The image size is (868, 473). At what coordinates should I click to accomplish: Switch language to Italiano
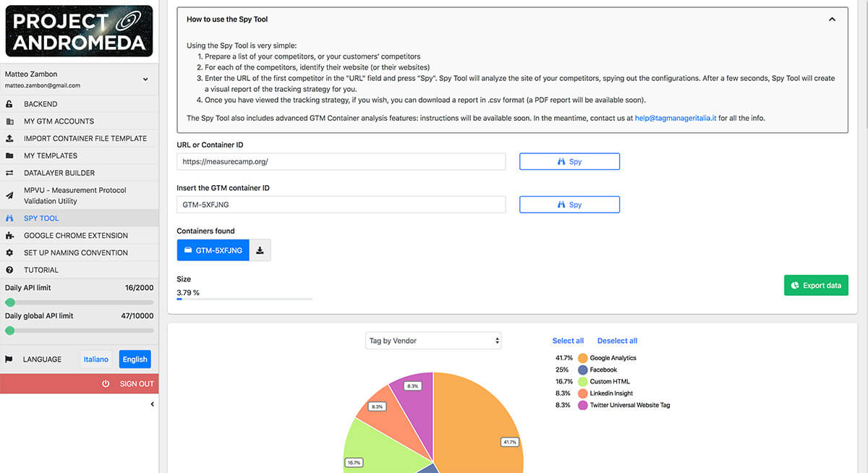[x=96, y=359]
